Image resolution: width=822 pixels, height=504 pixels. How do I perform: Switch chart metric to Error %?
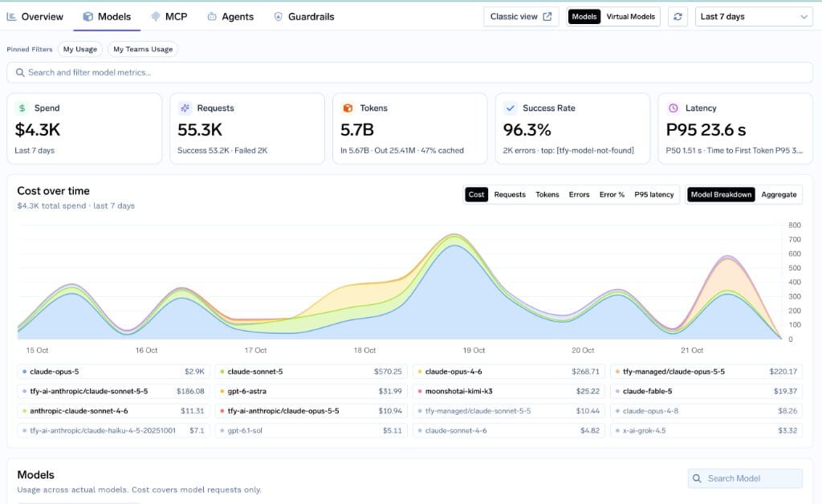612,194
